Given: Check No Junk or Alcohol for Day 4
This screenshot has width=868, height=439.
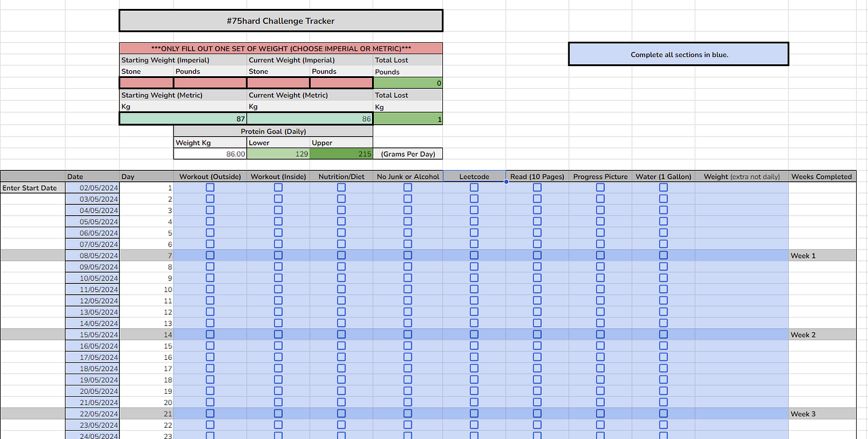Looking at the screenshot, I should (x=407, y=222).
